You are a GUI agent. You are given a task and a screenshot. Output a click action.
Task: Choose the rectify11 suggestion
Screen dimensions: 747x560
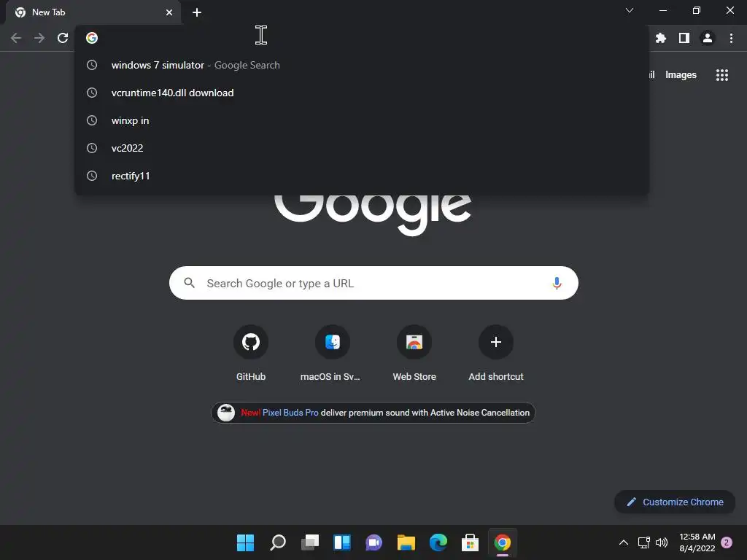pyautogui.click(x=362, y=176)
